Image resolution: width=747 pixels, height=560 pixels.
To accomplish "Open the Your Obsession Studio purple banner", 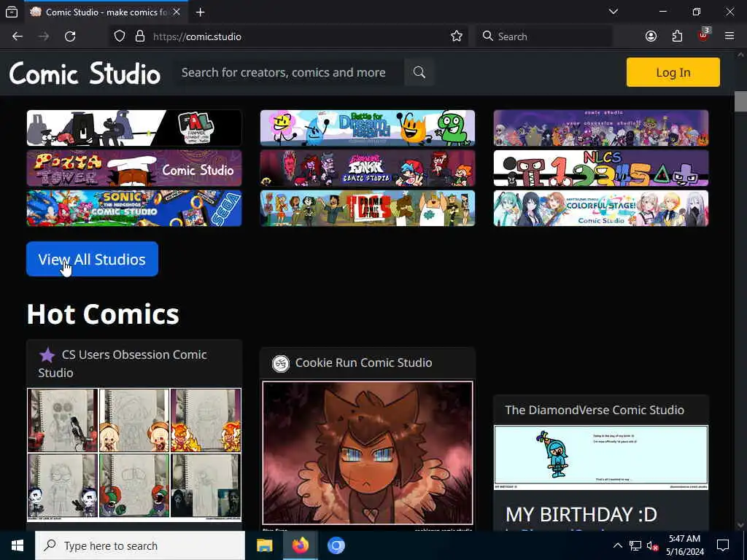I will pyautogui.click(x=601, y=128).
